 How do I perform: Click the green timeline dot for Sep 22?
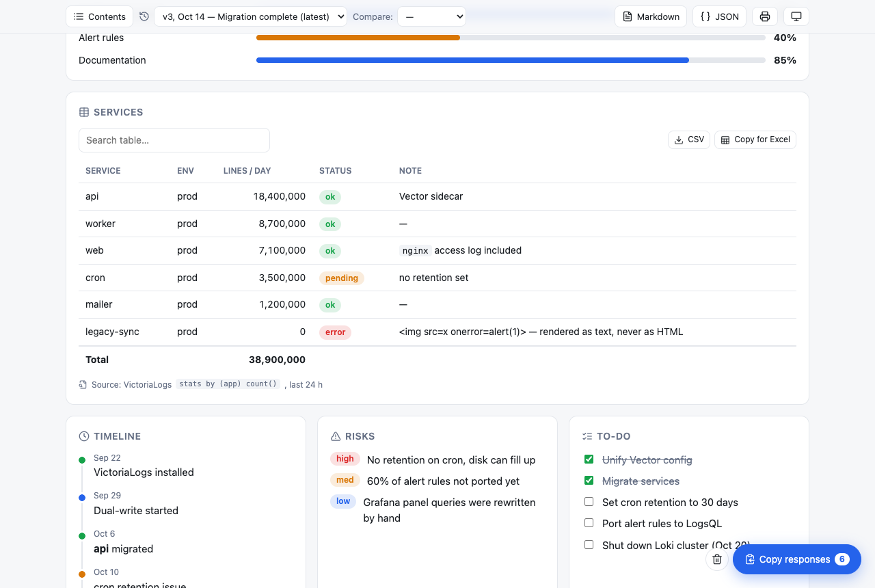[x=82, y=460]
